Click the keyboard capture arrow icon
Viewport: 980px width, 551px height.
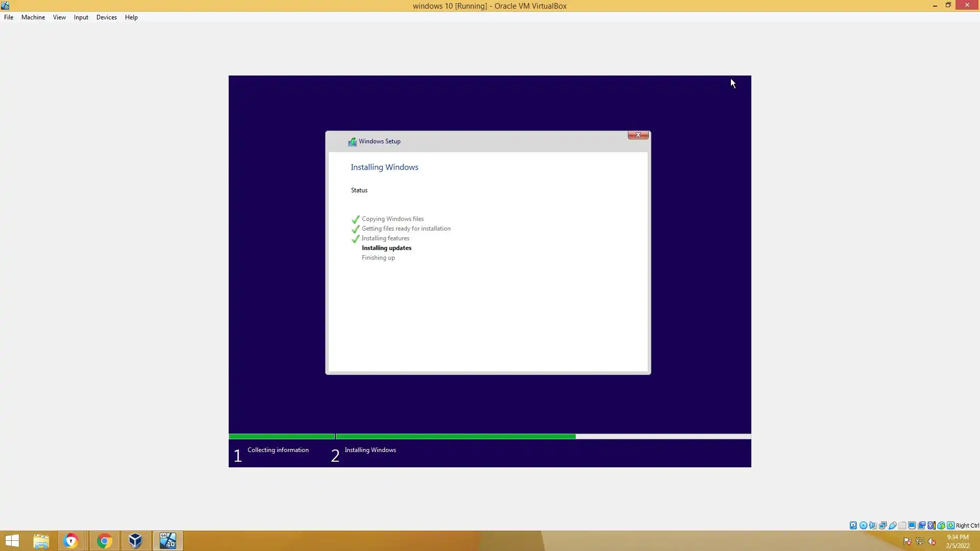[x=950, y=525]
